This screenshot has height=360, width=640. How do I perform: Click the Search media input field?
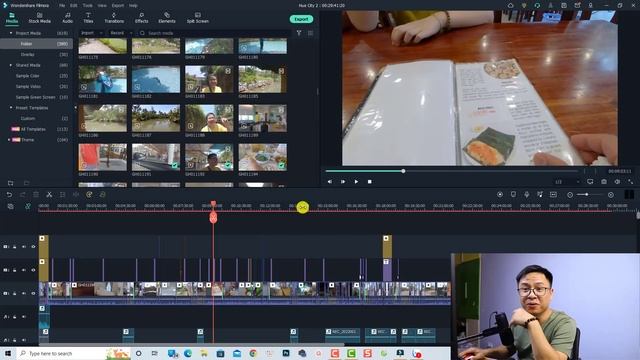pyautogui.click(x=215, y=33)
